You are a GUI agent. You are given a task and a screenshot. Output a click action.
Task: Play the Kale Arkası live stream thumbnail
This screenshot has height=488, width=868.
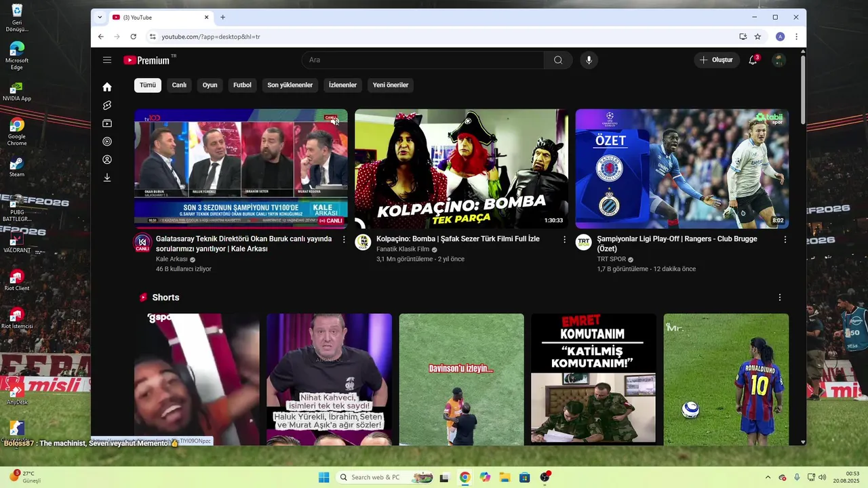(x=241, y=169)
